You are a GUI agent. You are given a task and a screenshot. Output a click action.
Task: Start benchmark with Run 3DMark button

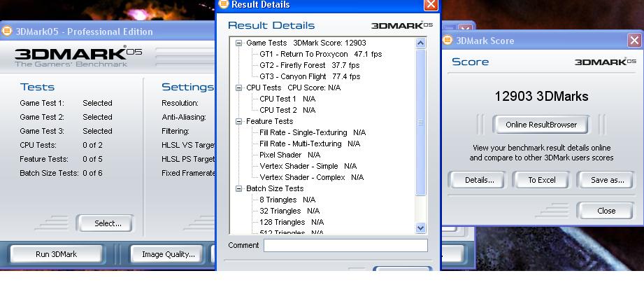(56, 254)
